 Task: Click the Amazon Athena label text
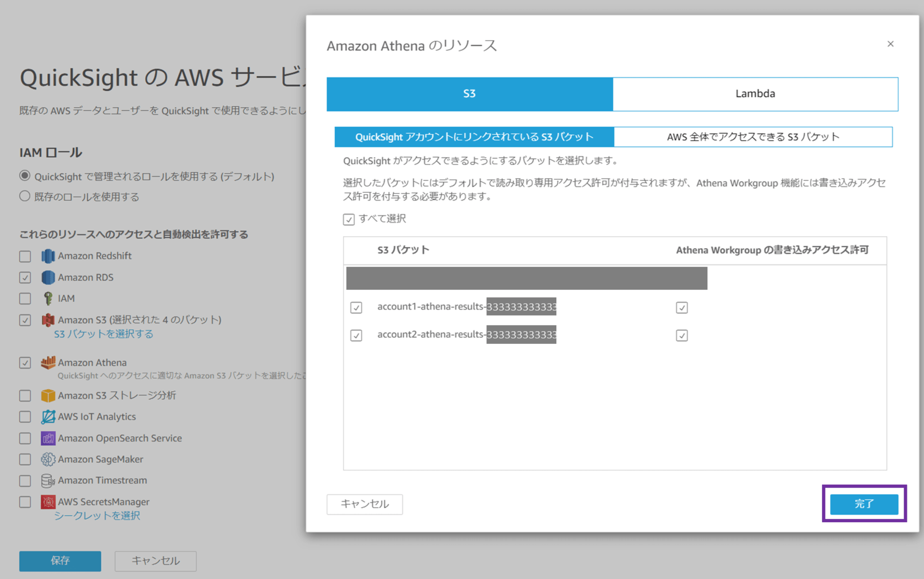tap(92, 363)
